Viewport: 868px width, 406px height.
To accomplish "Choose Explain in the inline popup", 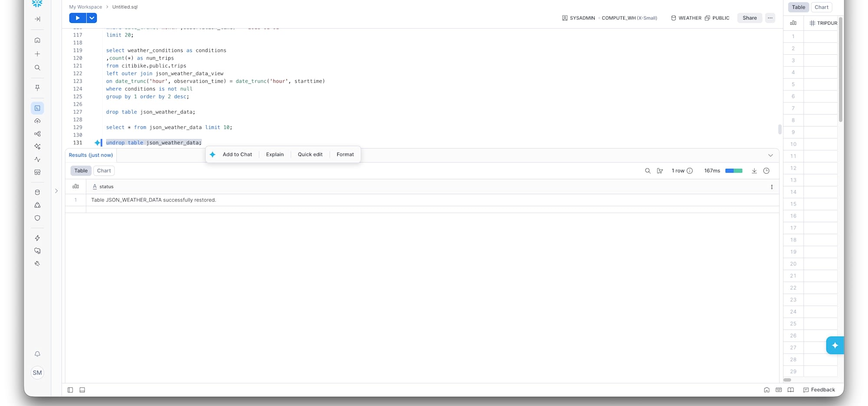I will tap(275, 154).
